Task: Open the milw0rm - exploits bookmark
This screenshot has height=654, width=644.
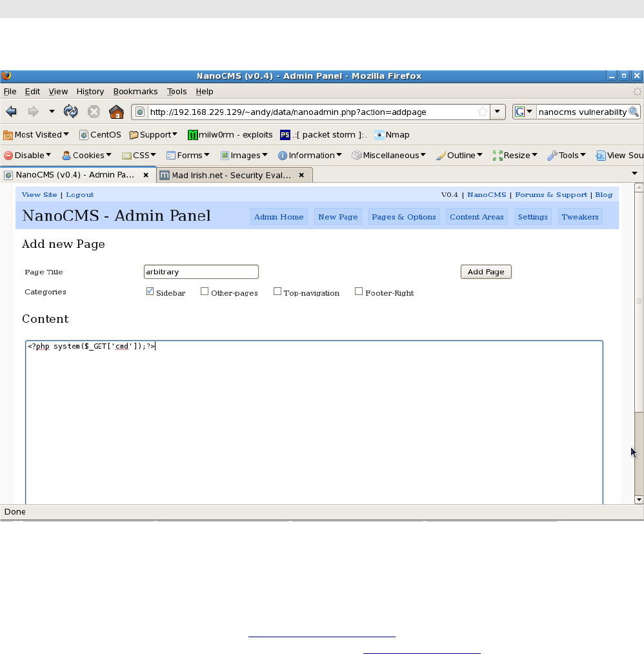Action: click(230, 135)
